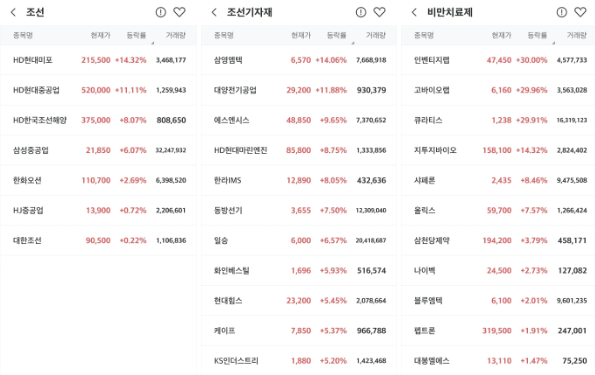
Task: Open info icon for 비만치료제 theme
Action: point(562,13)
